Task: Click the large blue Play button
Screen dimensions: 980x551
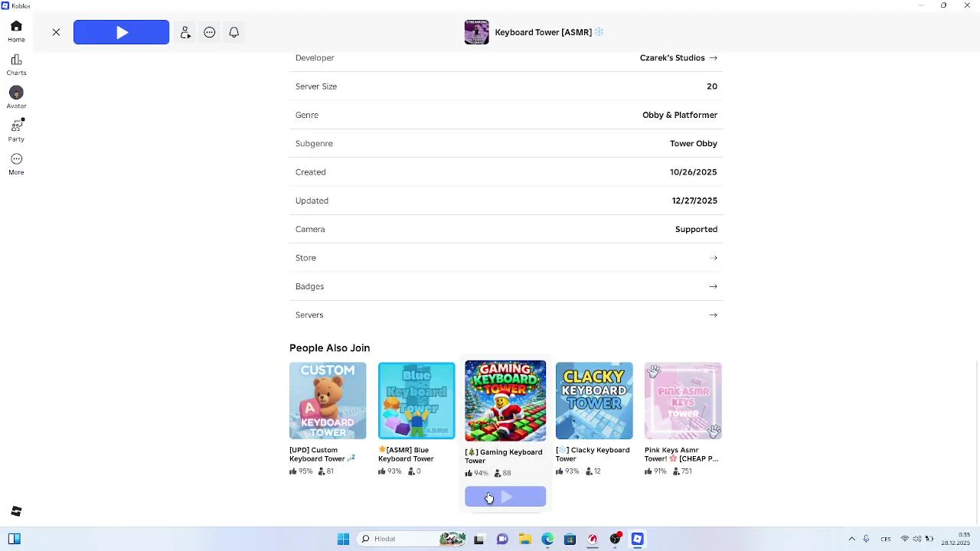Action: pos(121,32)
